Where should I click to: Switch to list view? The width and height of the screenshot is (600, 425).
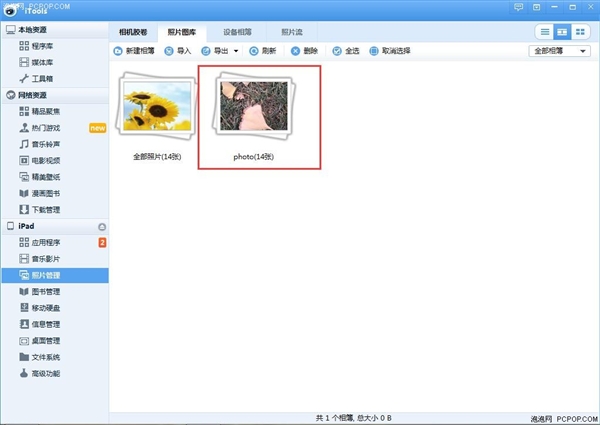click(x=545, y=32)
